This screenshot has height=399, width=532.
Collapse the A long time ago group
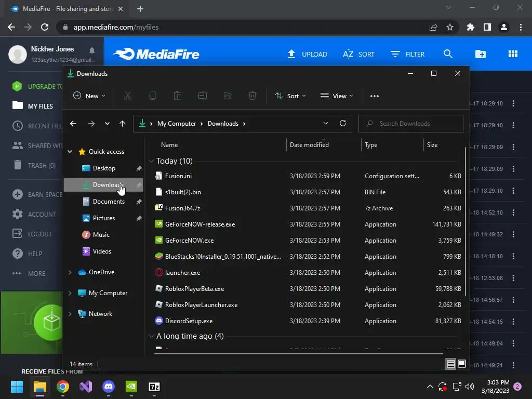pyautogui.click(x=151, y=336)
